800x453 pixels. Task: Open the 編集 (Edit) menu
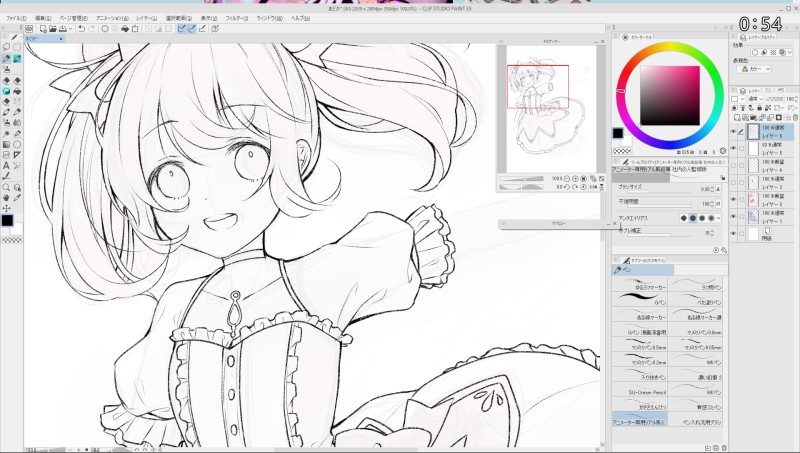tap(43, 18)
